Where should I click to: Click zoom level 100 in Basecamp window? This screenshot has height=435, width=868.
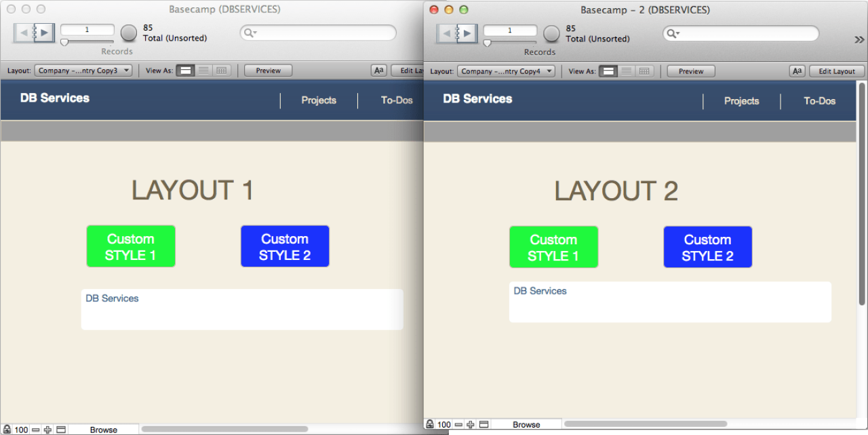pyautogui.click(x=21, y=430)
